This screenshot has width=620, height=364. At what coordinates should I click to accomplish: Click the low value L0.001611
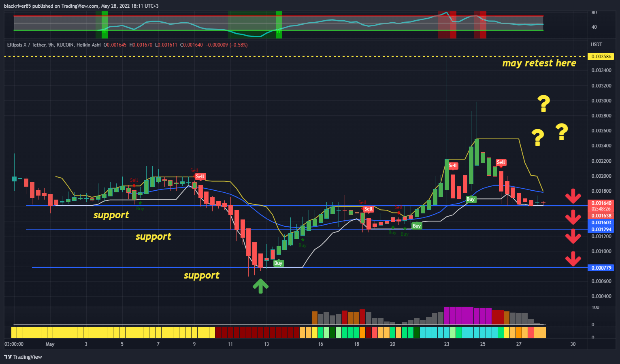click(x=166, y=45)
